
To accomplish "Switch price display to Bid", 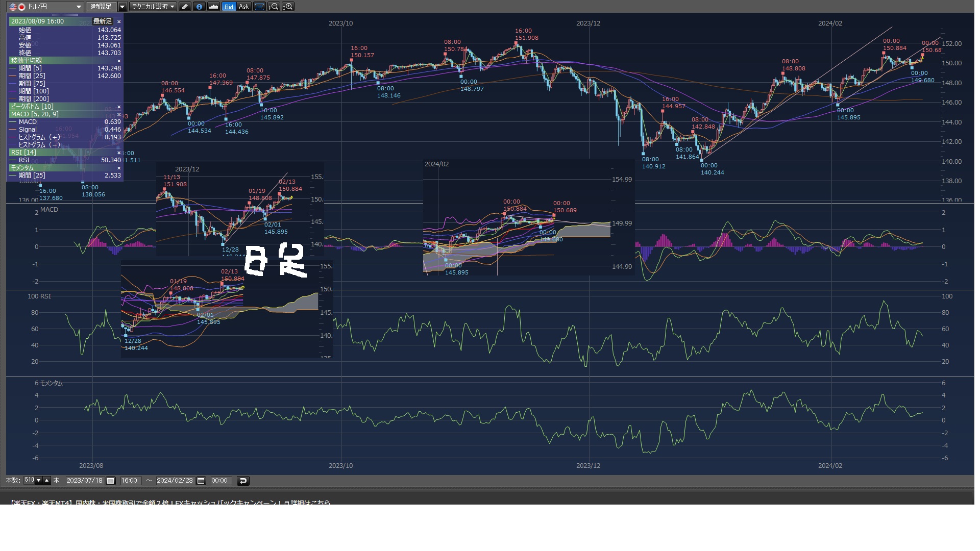I will coord(229,7).
